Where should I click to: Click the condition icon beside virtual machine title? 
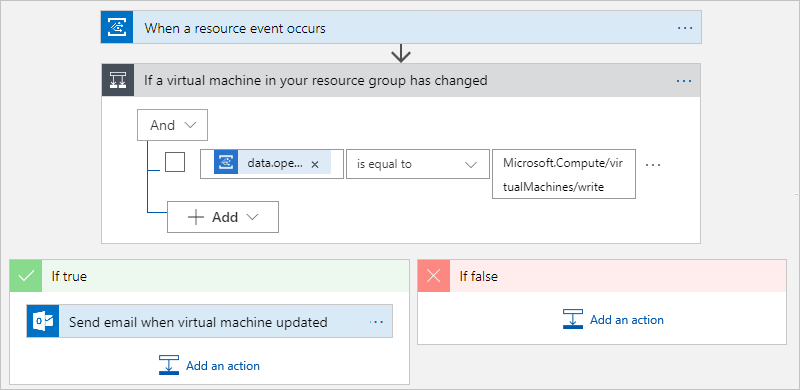(118, 80)
